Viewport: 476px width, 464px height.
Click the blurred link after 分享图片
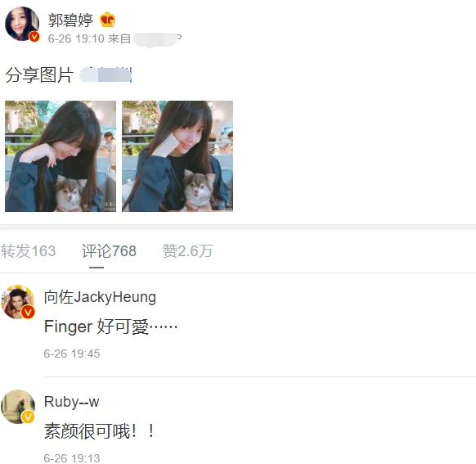click(106, 75)
